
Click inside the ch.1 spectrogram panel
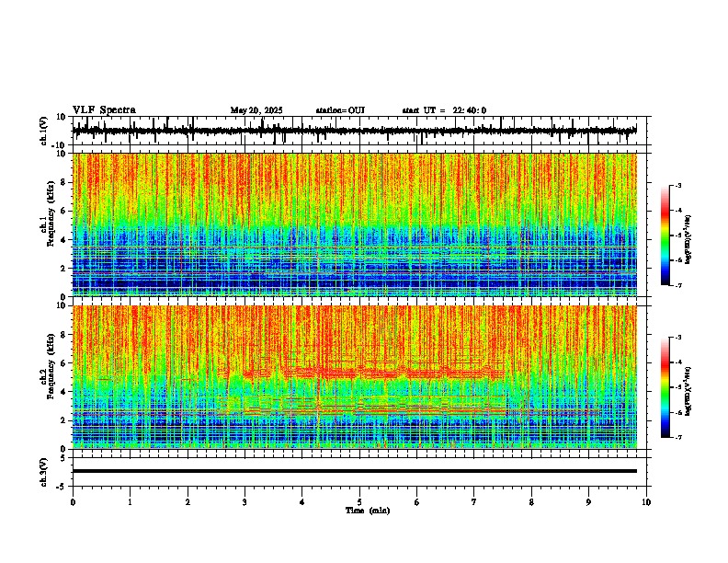[355, 224]
